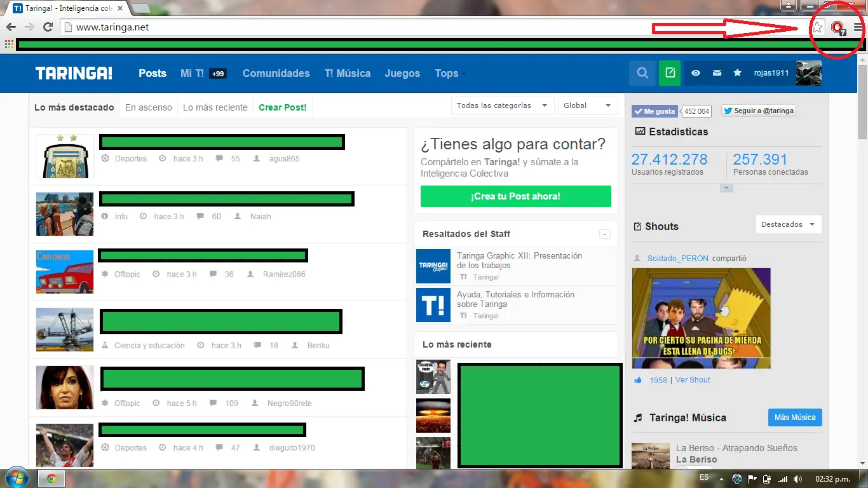Open the Destacados shouts dropdown
The height and width of the screenshot is (488, 868).
788,224
